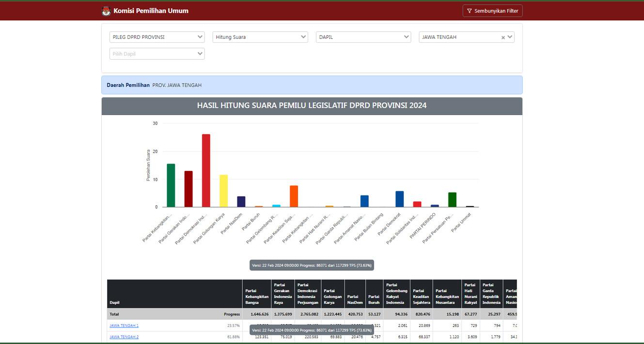Open the JAWA TENGAH 2 link
The image size is (644, 344).
pos(124,337)
